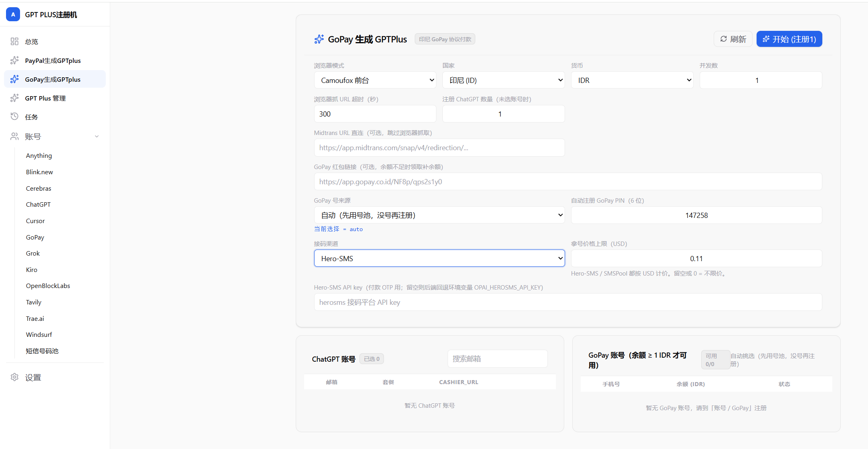
Task: Click the GoPay PIN field showing 147258
Action: 696,215
